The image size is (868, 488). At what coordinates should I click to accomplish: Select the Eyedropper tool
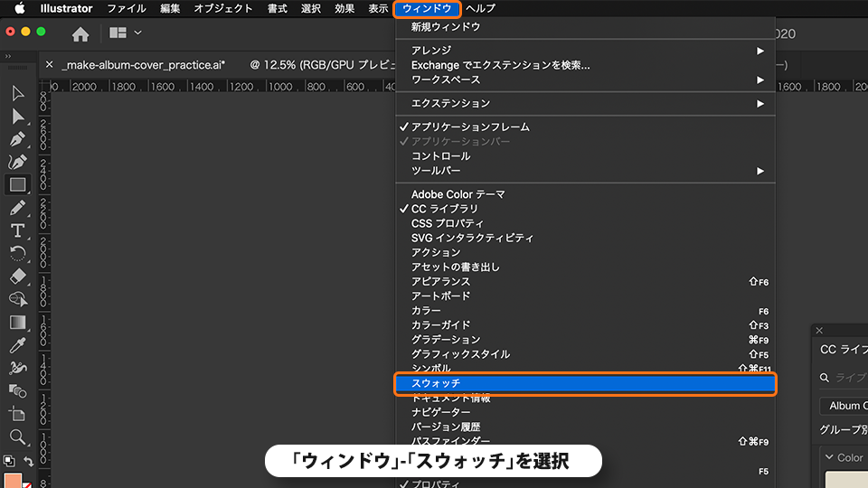pyautogui.click(x=17, y=345)
